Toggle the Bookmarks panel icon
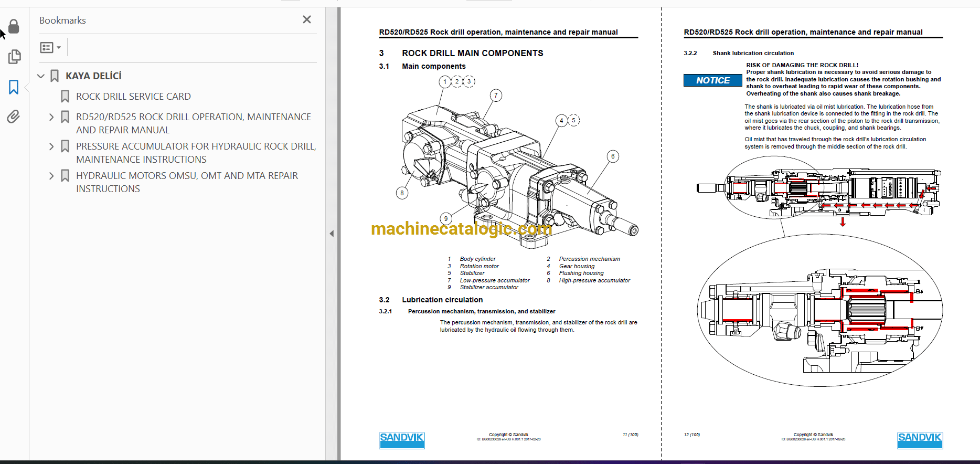The width and height of the screenshot is (980, 464). [14, 87]
